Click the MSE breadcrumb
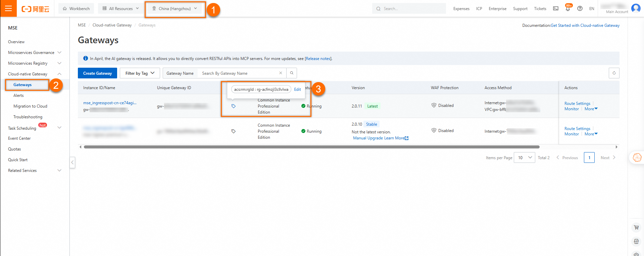Viewport: 644px width, 256px height. point(82,25)
